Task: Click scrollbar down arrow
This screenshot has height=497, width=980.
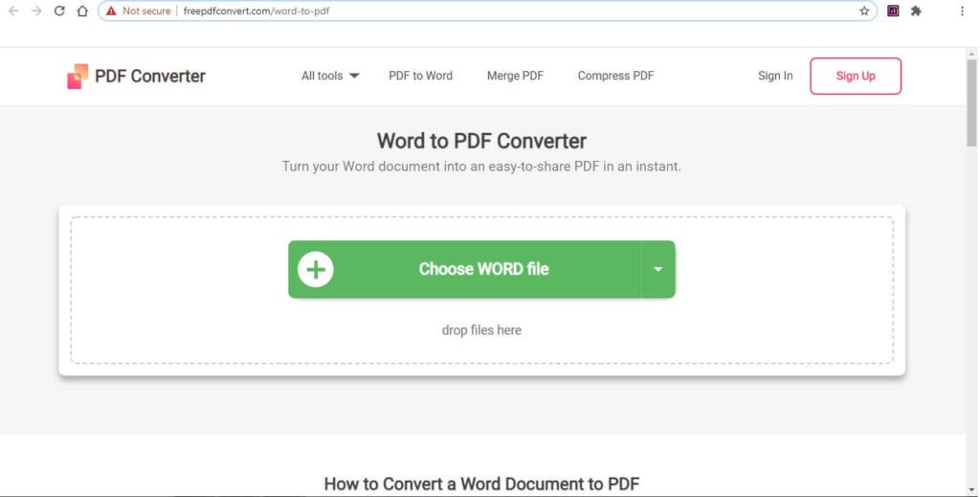Action: coord(972,490)
